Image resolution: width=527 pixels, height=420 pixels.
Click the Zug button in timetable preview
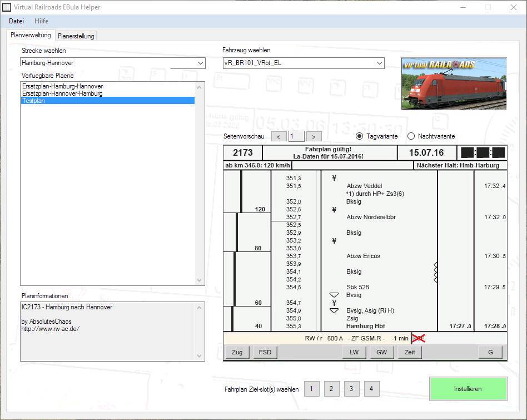point(237,352)
